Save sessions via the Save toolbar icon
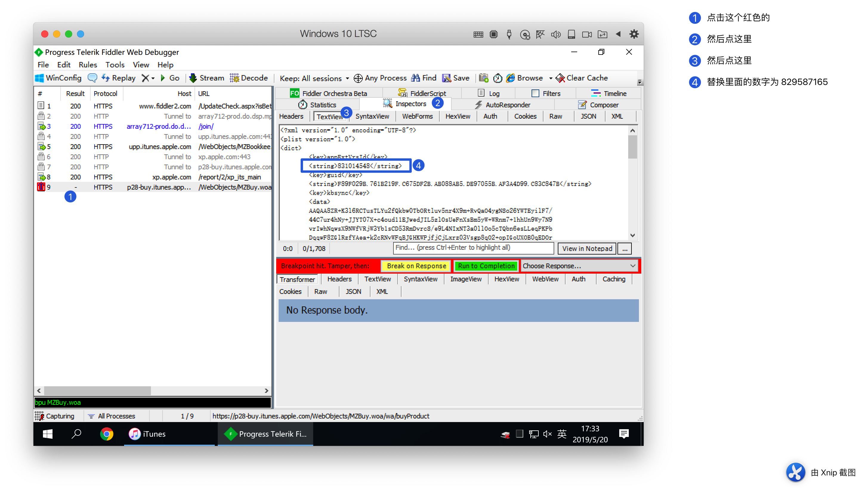This screenshot has height=490, width=868. click(455, 78)
